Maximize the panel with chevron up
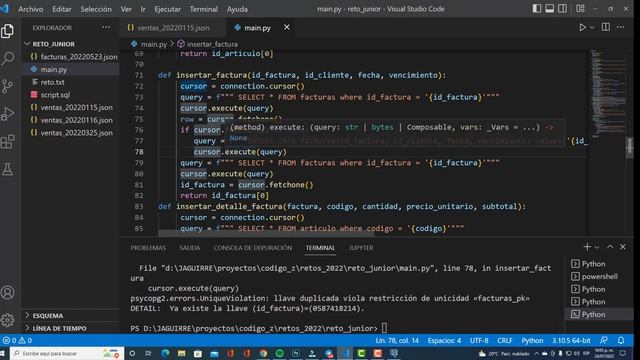The height and width of the screenshot is (360, 640). click(610, 247)
